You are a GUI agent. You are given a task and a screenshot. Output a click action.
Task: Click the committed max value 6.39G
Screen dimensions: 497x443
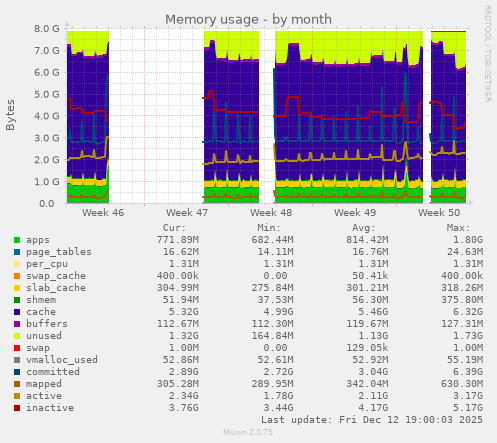[x=468, y=372]
